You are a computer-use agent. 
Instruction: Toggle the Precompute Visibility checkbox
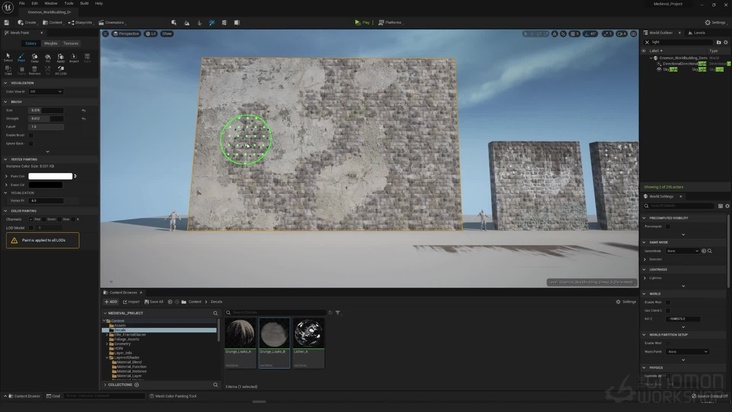coord(668,226)
